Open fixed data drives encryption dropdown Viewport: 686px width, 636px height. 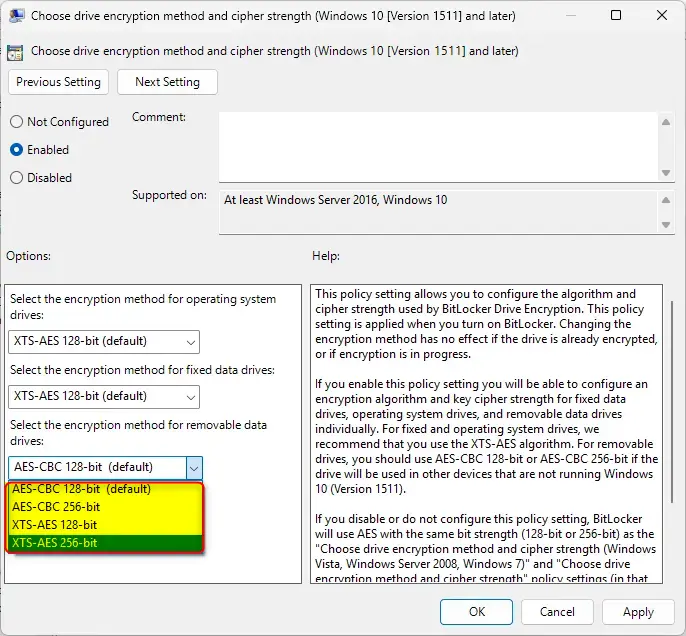tap(104, 397)
